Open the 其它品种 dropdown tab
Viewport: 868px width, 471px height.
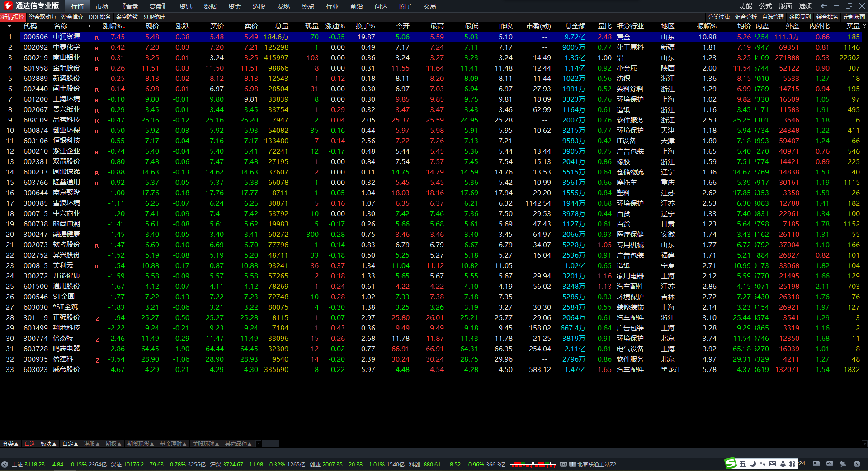coord(238,444)
